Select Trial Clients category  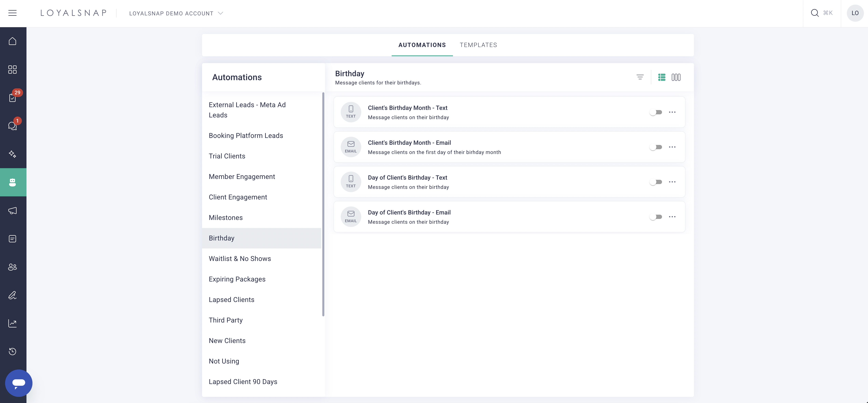click(x=261, y=156)
